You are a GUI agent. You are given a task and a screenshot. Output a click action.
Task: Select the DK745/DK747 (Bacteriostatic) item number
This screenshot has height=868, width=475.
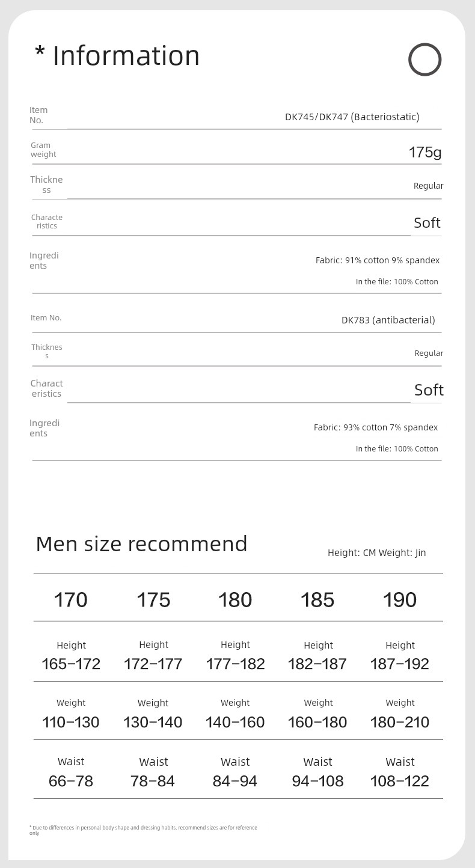pyautogui.click(x=352, y=117)
